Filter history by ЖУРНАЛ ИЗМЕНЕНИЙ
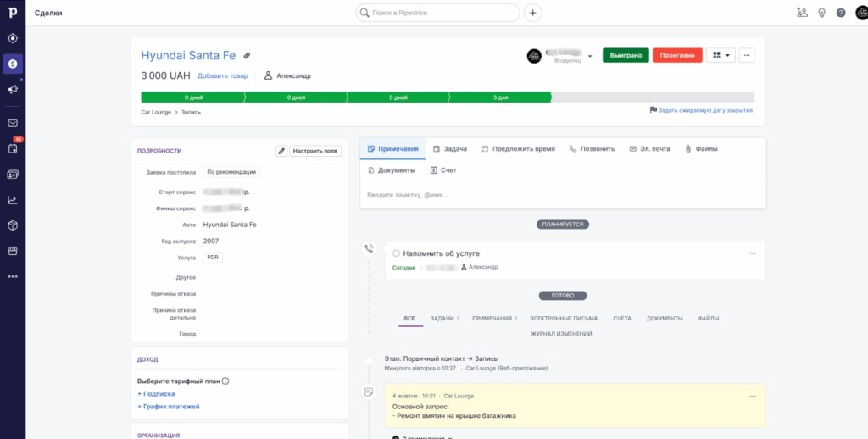868x439 pixels. click(561, 334)
